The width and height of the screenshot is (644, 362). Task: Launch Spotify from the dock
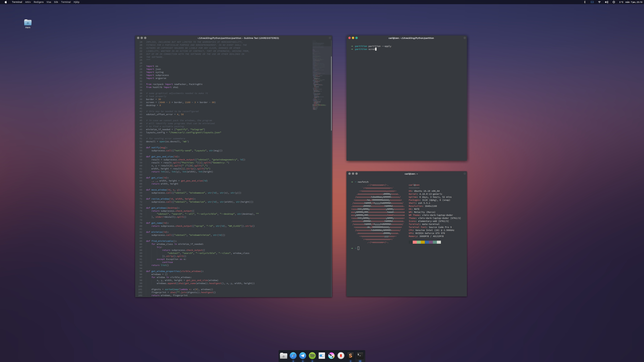coord(312,355)
